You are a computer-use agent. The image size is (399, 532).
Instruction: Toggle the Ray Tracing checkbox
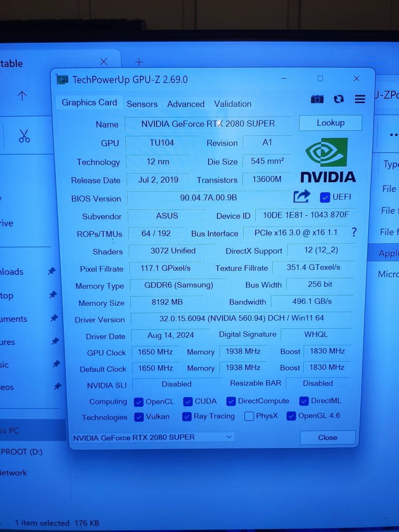click(x=187, y=416)
